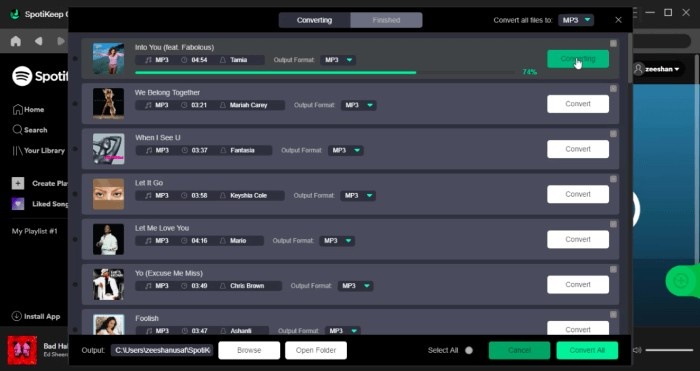
Task: Click the We Belong Together album cover
Action: point(108,104)
